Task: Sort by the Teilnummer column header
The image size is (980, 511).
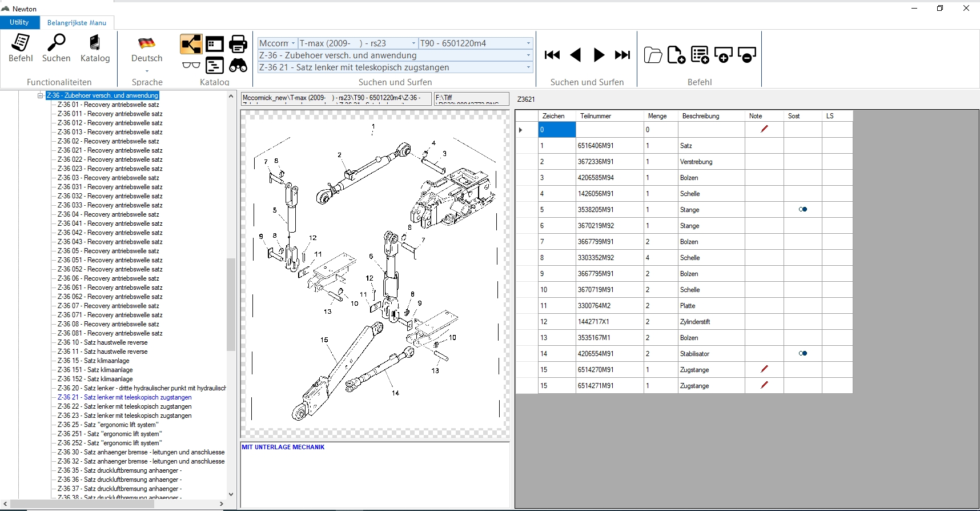Action: 610,116
